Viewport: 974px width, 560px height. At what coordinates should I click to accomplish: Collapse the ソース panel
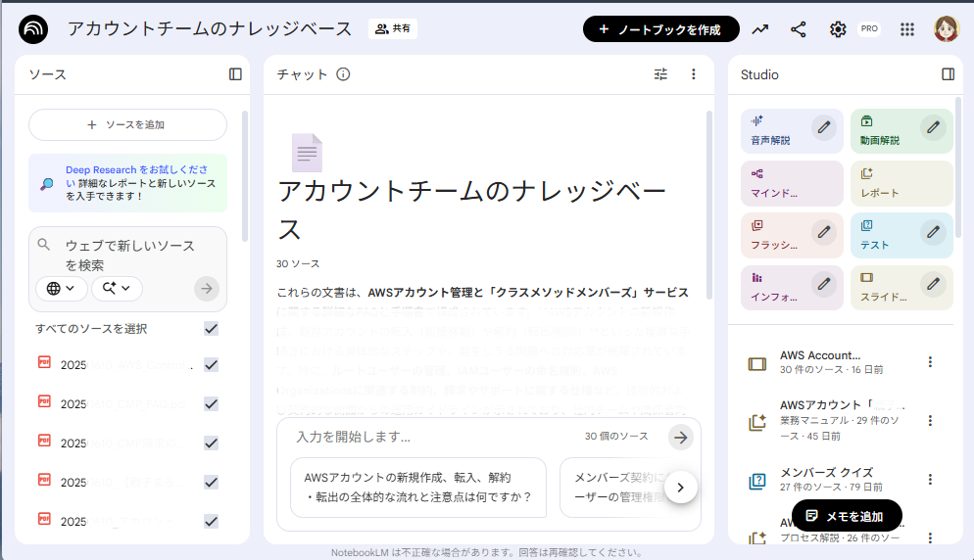coord(235,74)
